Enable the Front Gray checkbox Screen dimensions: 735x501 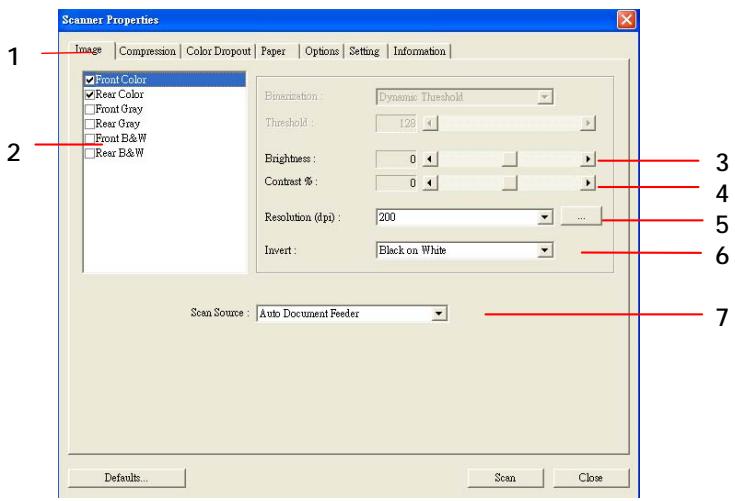(90, 110)
